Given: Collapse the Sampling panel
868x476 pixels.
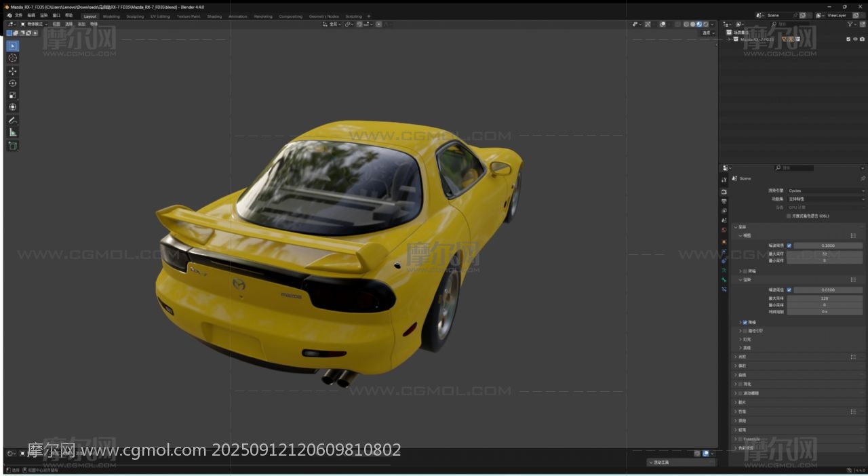Looking at the screenshot, I should (735, 227).
